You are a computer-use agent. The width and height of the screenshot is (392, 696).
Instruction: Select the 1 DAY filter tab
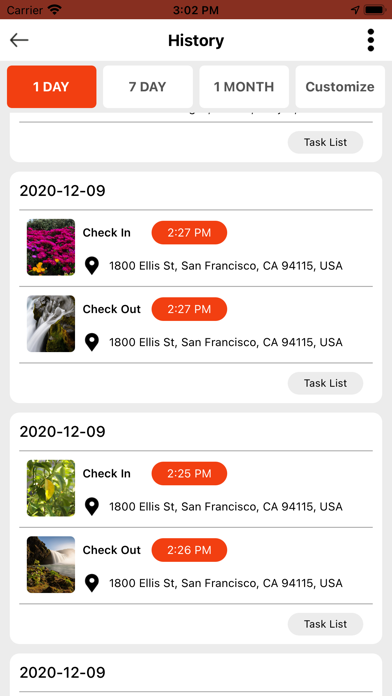click(51, 87)
